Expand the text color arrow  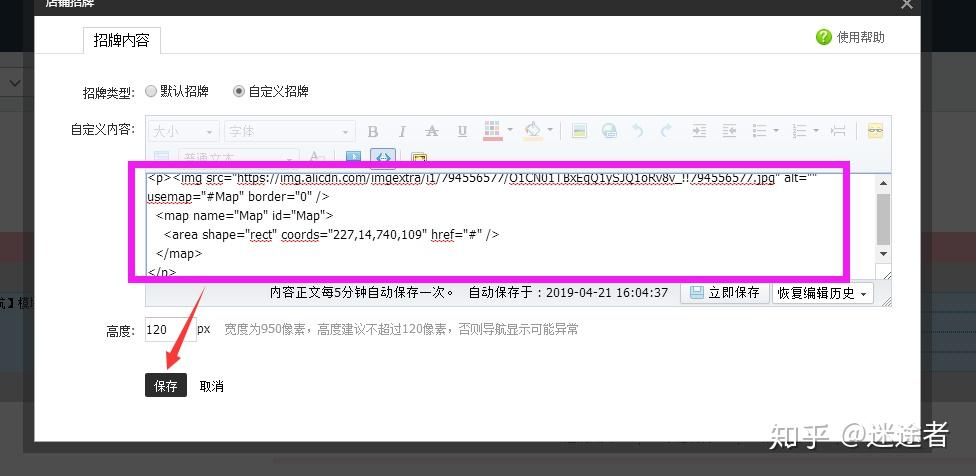(510, 130)
